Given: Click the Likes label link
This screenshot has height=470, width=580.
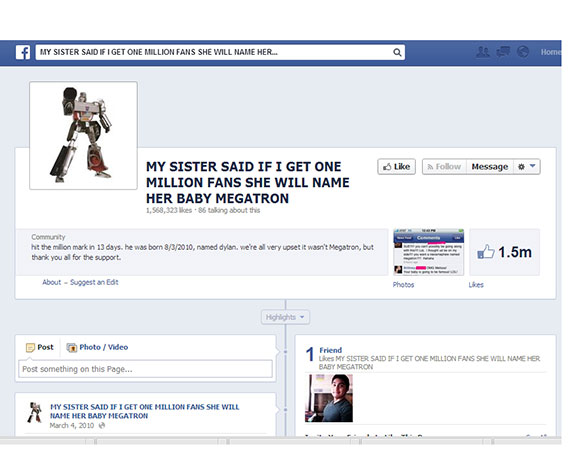Looking at the screenshot, I should (x=476, y=285).
